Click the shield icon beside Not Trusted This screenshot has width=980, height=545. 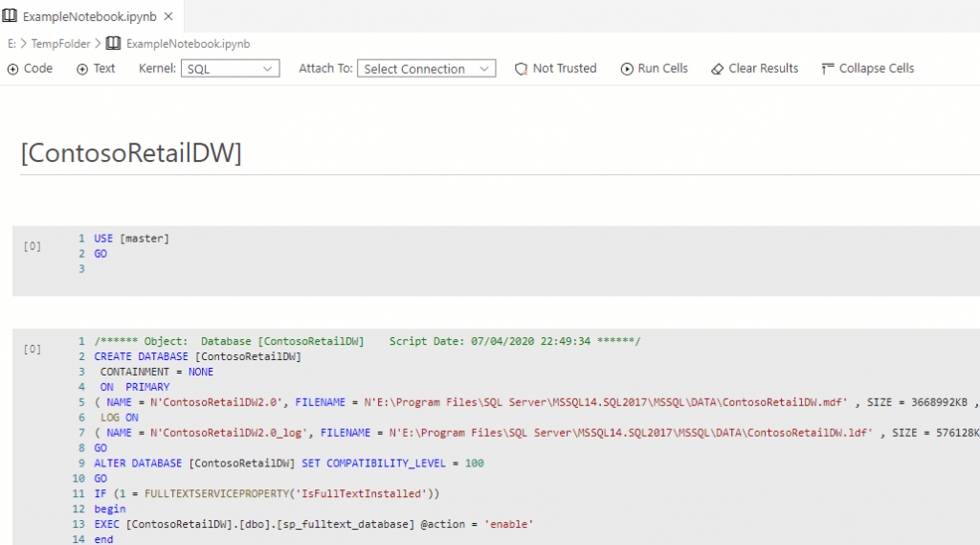tap(521, 69)
